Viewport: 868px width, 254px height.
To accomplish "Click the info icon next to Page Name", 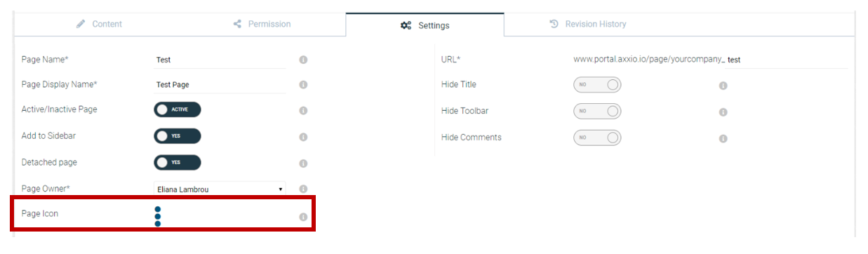I will click(303, 60).
